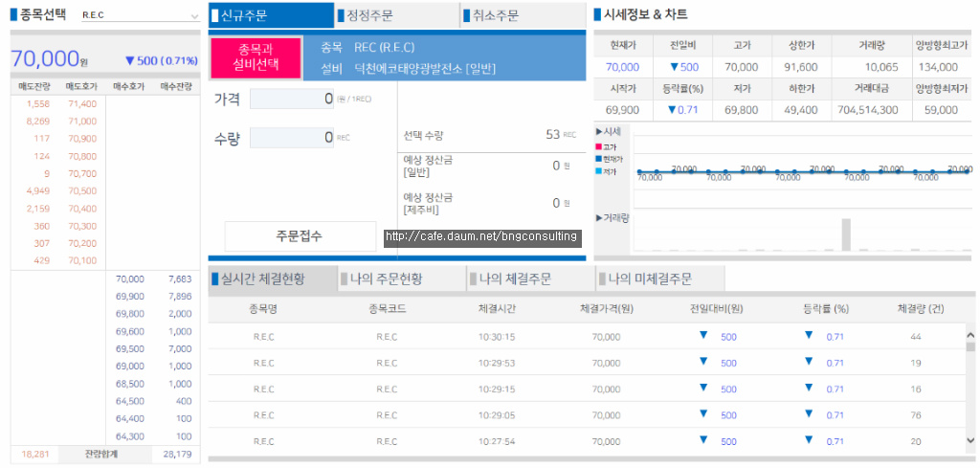This screenshot has width=980, height=468.
Task: Click the tall volume bar in 거래량 chart
Action: tap(846, 234)
